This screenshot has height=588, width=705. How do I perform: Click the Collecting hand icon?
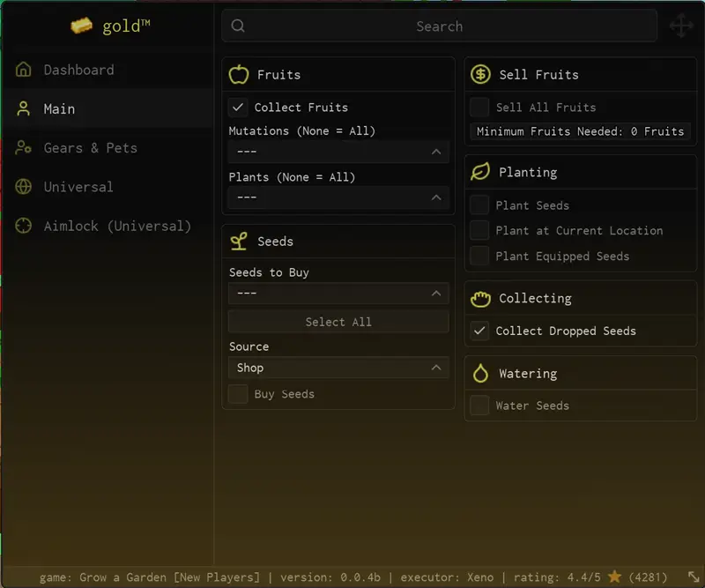[480, 298]
